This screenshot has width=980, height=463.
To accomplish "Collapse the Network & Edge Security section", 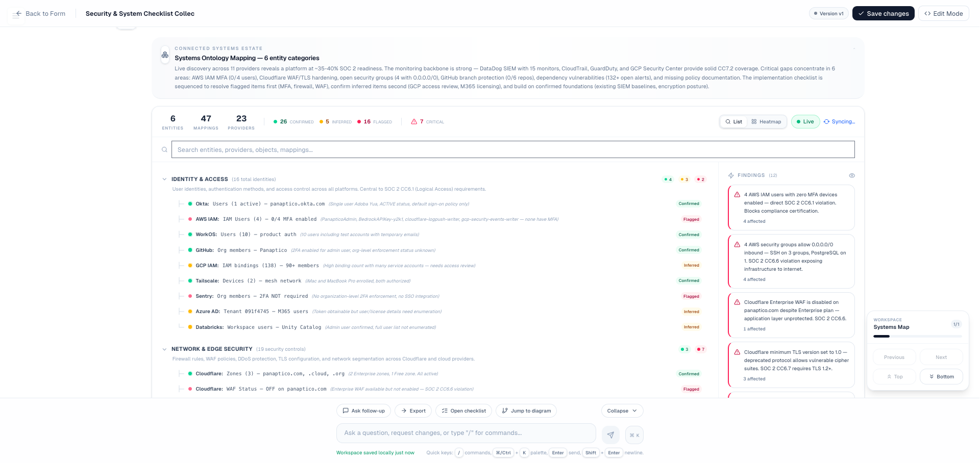I will [x=164, y=349].
